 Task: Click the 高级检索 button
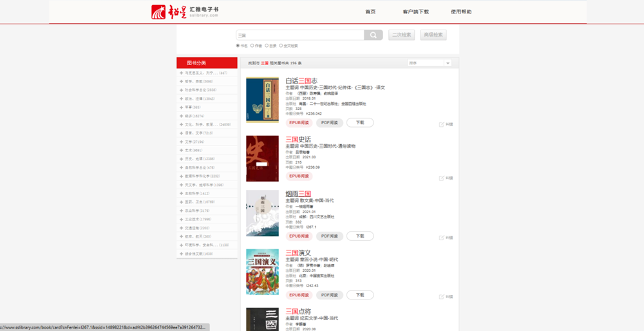433,35
